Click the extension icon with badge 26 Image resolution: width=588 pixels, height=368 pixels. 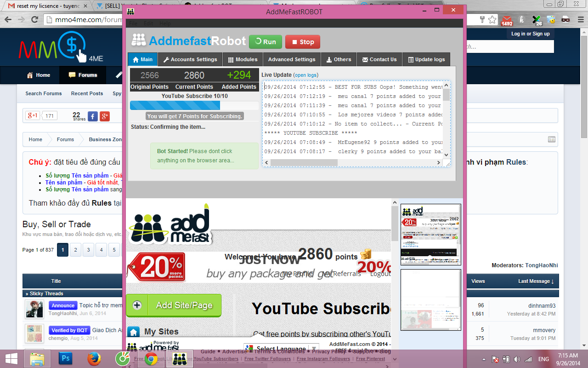[537, 20]
